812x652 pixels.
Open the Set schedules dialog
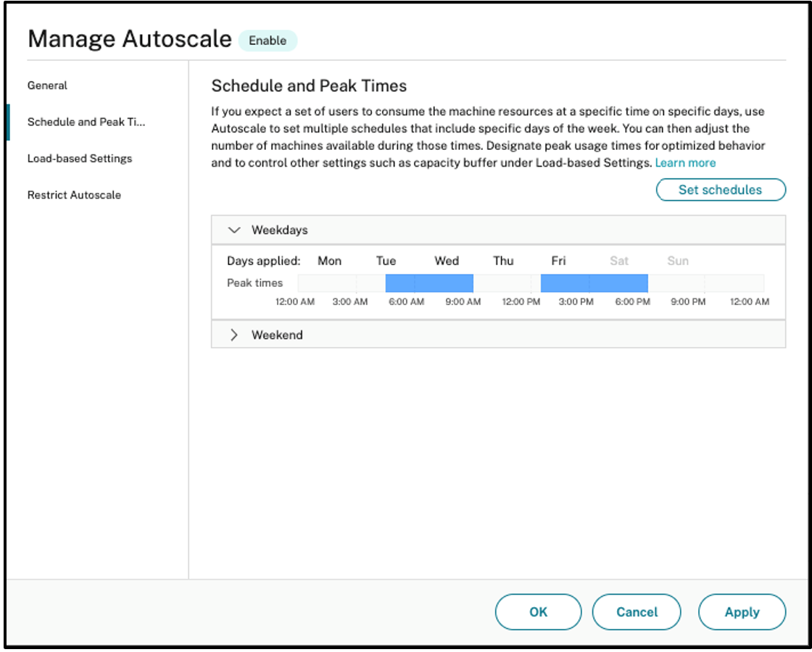point(721,189)
